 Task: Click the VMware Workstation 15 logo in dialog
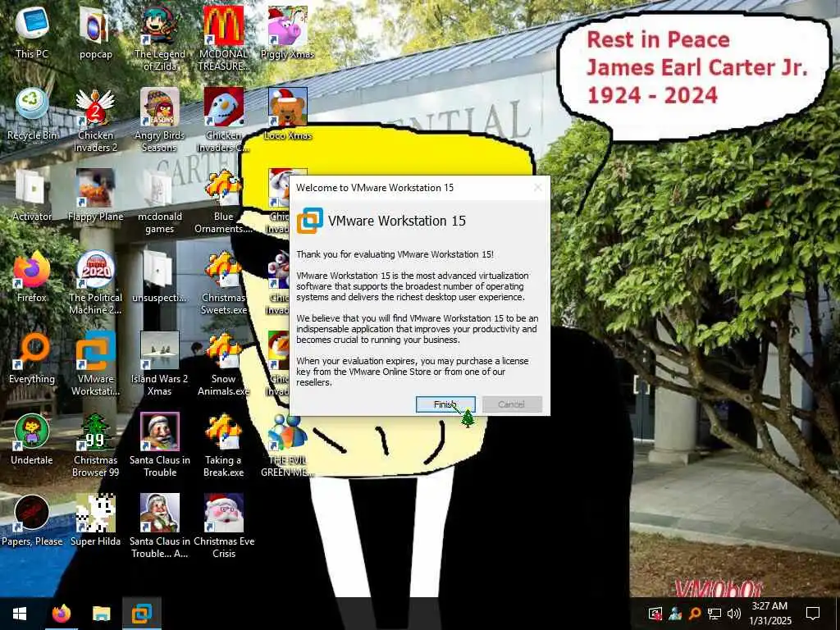click(x=309, y=221)
